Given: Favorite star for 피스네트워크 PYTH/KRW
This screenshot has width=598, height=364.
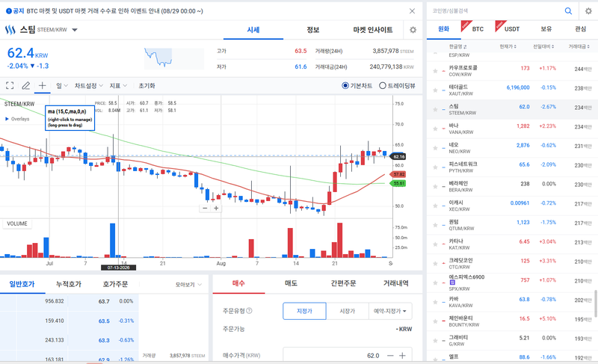Looking at the screenshot, I should (x=435, y=167).
